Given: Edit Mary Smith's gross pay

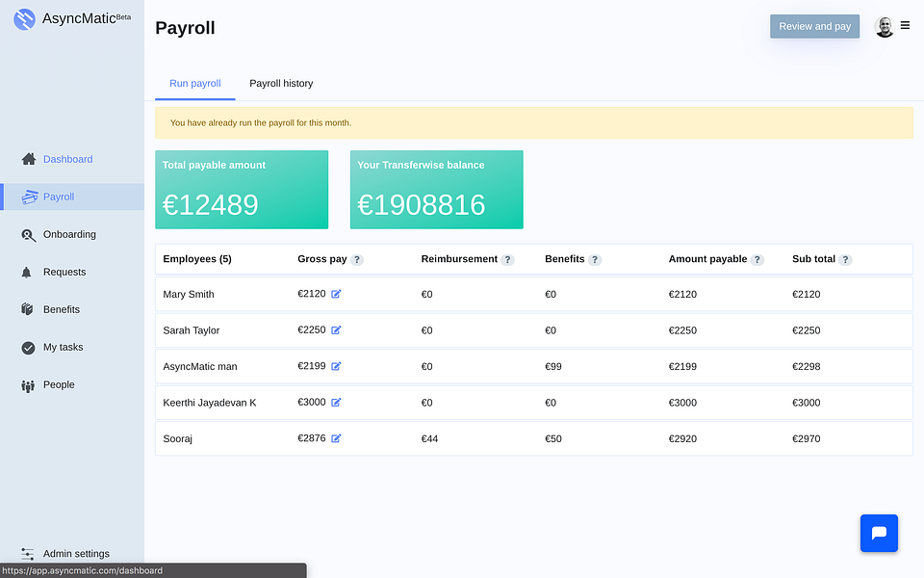Looking at the screenshot, I should (x=336, y=294).
